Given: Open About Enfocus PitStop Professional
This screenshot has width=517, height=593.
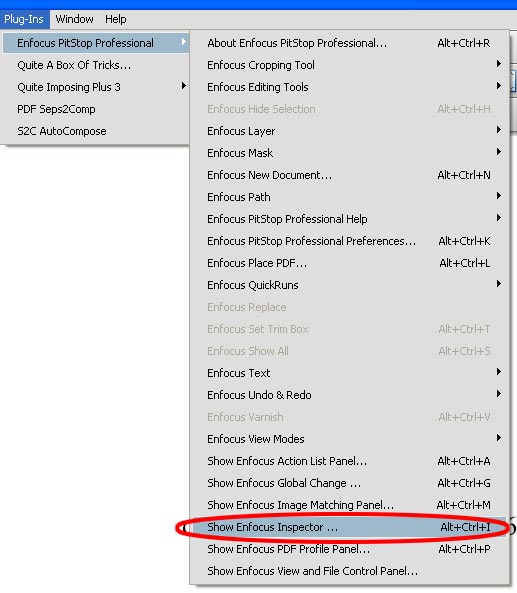Looking at the screenshot, I should (348, 43).
